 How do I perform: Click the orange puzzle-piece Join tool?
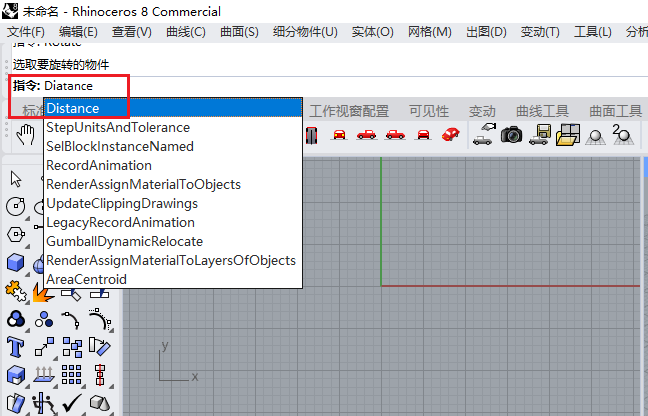pos(16,291)
